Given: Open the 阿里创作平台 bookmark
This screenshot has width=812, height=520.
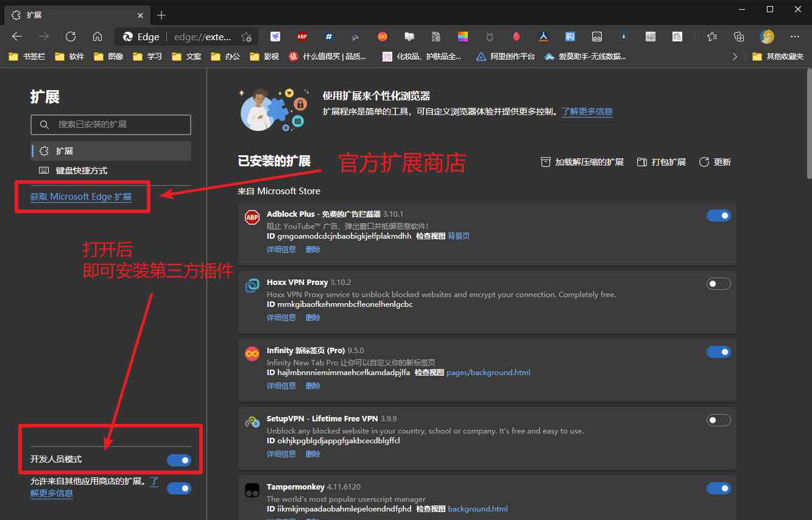Looking at the screenshot, I should [x=506, y=56].
